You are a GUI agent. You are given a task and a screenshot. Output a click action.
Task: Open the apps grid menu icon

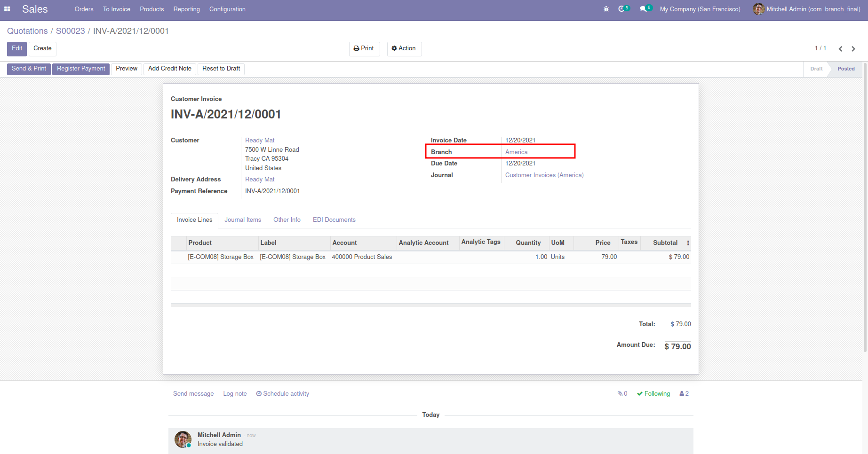[x=7, y=9]
